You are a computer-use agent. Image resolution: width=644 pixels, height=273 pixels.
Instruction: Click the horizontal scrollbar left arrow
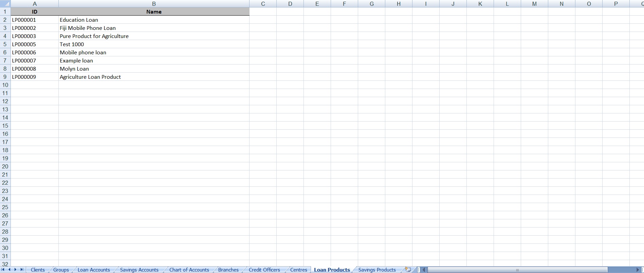pyautogui.click(x=424, y=270)
